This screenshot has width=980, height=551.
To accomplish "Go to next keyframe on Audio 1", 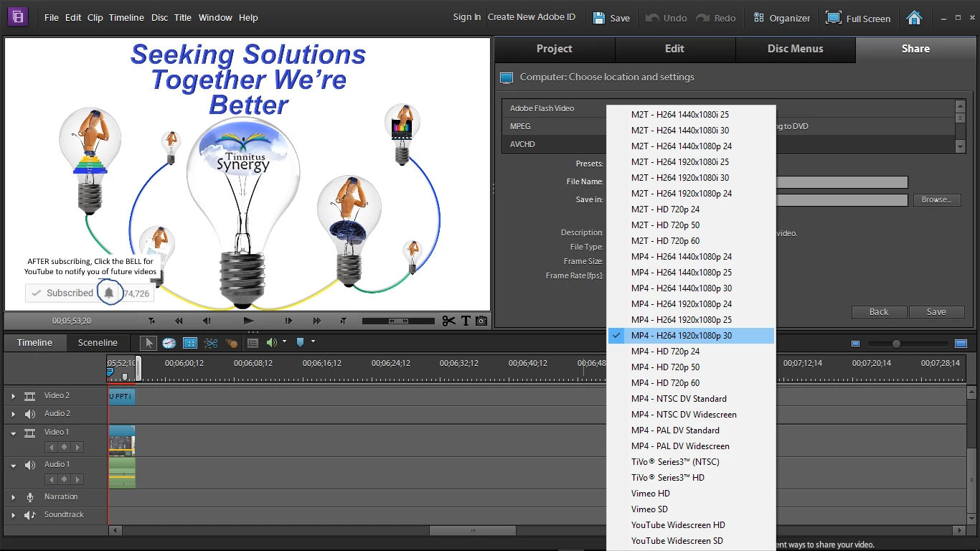I will pyautogui.click(x=77, y=479).
